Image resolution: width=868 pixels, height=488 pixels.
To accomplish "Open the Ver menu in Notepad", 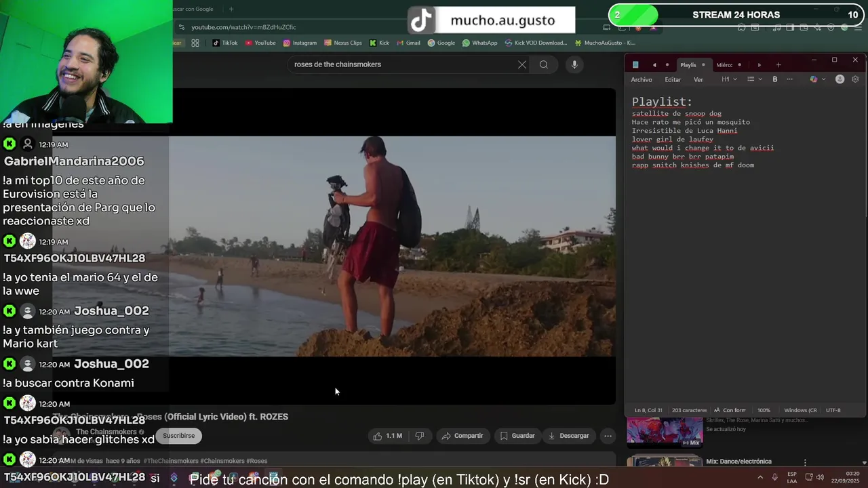I will click(x=698, y=79).
